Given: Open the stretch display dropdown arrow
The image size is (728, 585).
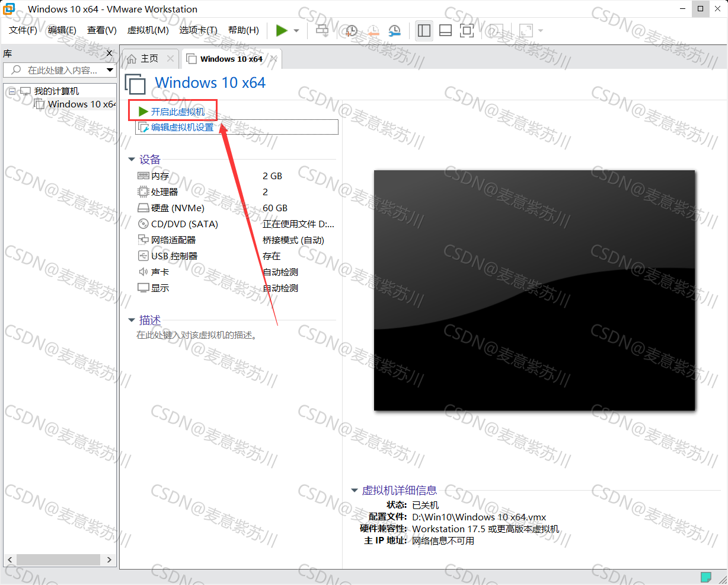Looking at the screenshot, I should pos(540,31).
